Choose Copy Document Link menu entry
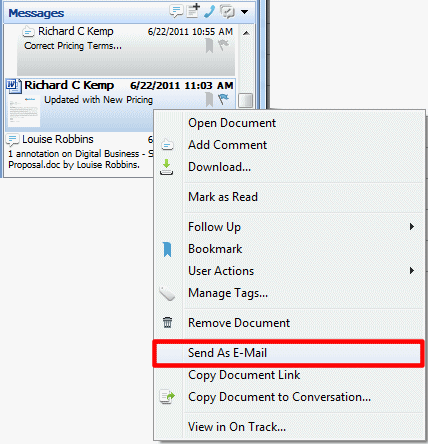Image resolution: width=428 pixels, height=444 pixels. (288, 375)
